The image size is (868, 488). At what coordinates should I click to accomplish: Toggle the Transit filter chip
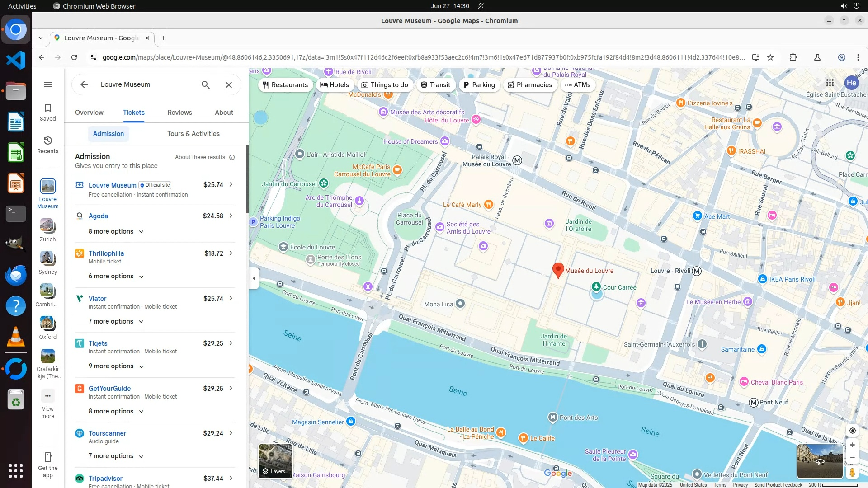pos(435,85)
